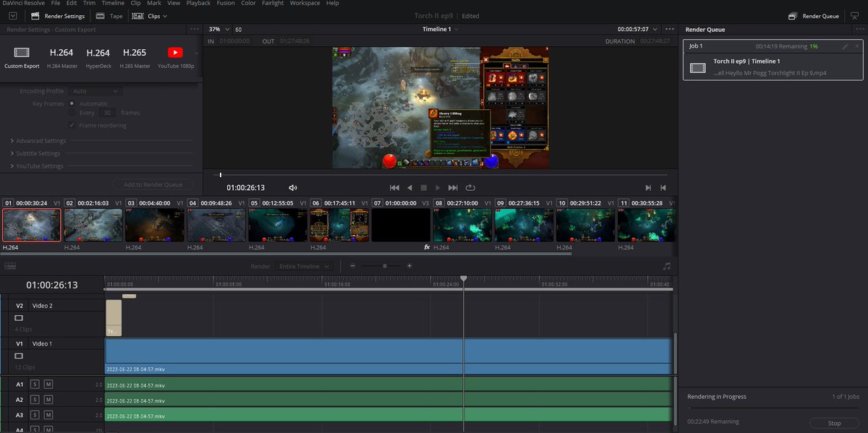Image resolution: width=868 pixels, height=433 pixels.
Task: Select clip thumbnail 08
Action: [461, 225]
